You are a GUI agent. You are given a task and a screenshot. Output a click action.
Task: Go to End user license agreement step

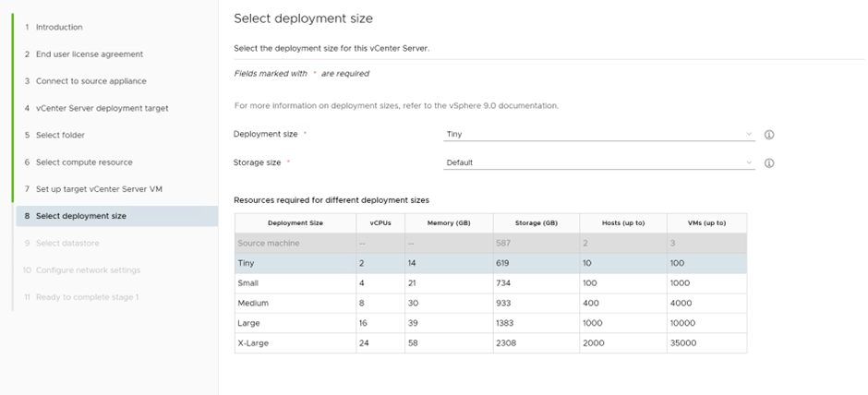coord(89,54)
